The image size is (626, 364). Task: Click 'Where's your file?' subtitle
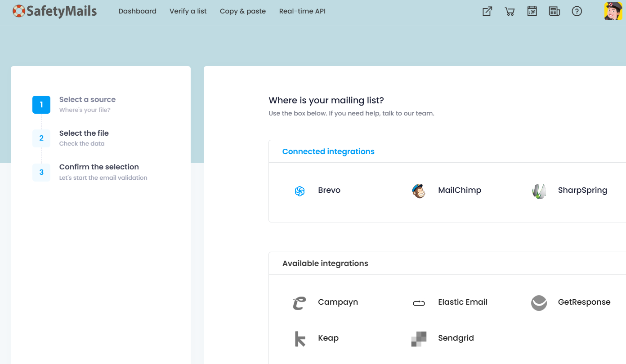pyautogui.click(x=85, y=110)
